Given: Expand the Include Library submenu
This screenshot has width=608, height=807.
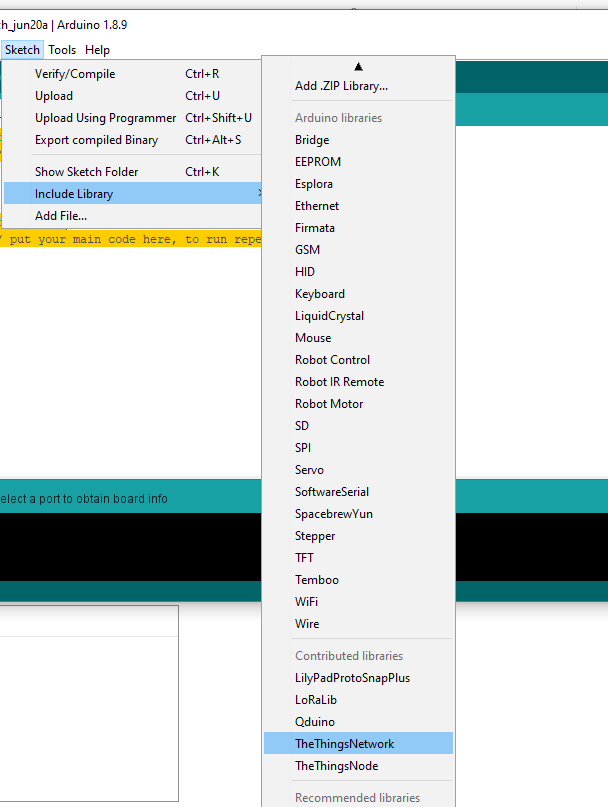Looking at the screenshot, I should point(133,194).
